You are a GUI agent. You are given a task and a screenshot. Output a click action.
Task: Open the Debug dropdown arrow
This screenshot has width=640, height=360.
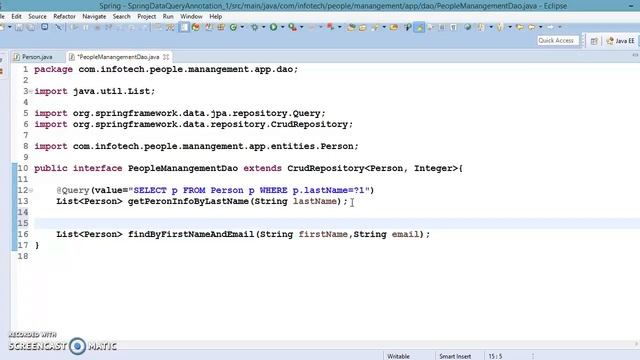click(264, 27)
